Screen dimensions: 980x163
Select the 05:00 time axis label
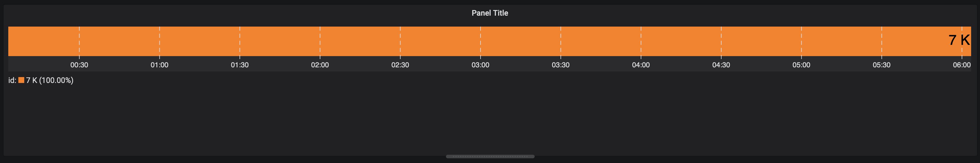click(x=801, y=65)
